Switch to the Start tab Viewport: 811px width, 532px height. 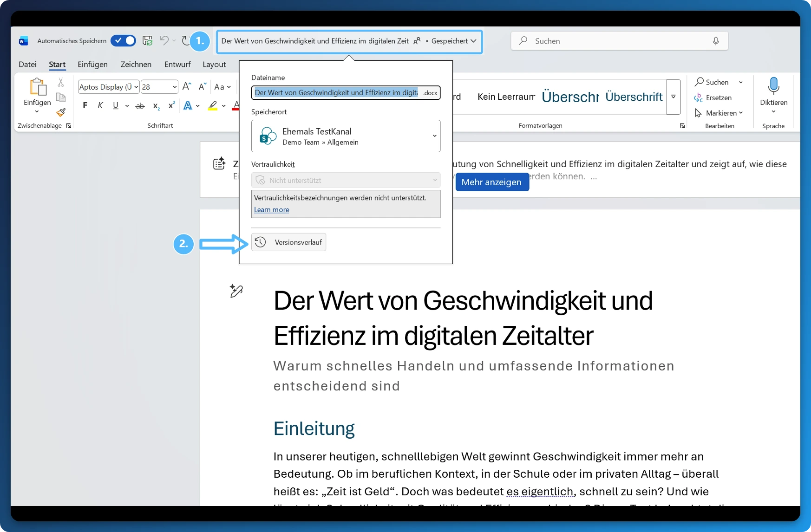(x=57, y=65)
